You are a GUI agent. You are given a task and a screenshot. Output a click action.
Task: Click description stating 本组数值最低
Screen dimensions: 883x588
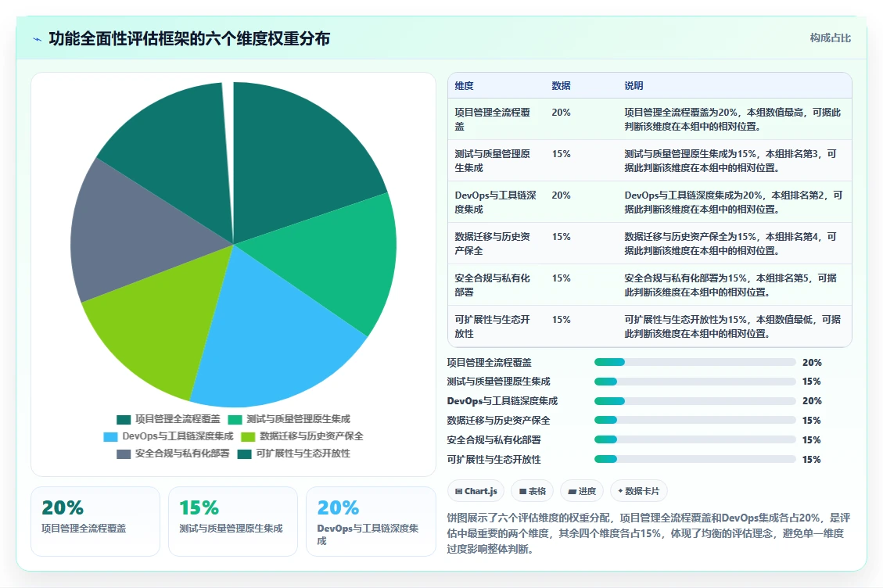[733, 326]
